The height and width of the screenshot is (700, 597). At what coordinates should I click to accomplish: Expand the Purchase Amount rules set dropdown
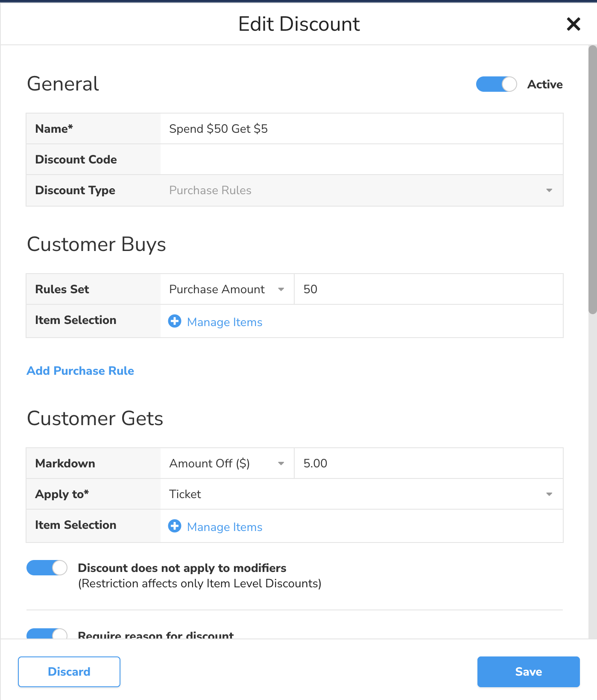227,289
